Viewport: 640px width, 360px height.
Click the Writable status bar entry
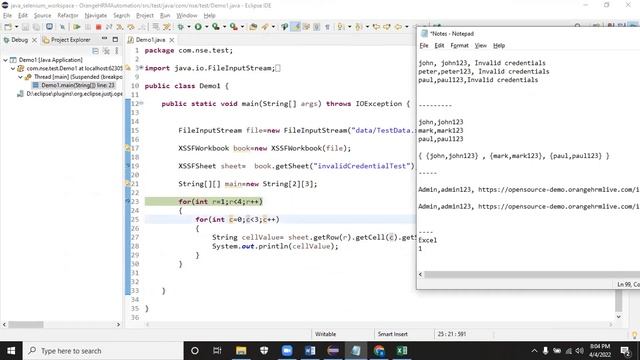point(325,334)
